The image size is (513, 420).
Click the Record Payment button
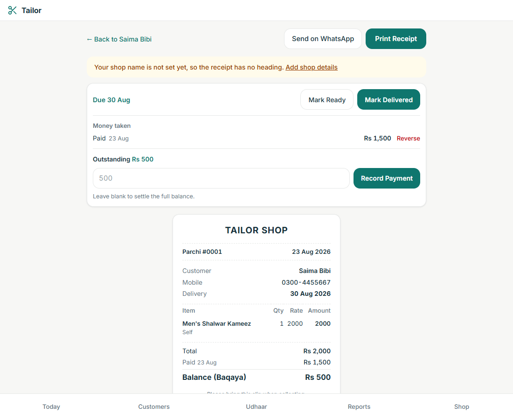click(x=387, y=178)
